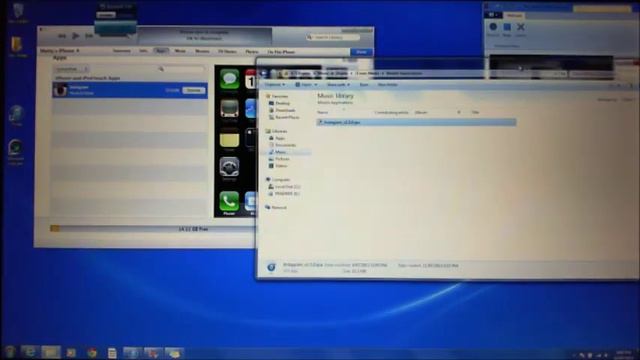This screenshot has width=640, height=360.
Task: Click the X Cancel icon in top-right window
Action: [x=520, y=27]
